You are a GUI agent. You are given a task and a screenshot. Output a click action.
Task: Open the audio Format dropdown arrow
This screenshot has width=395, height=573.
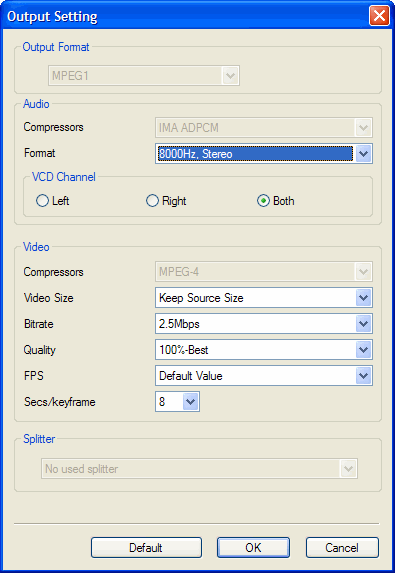pos(363,153)
